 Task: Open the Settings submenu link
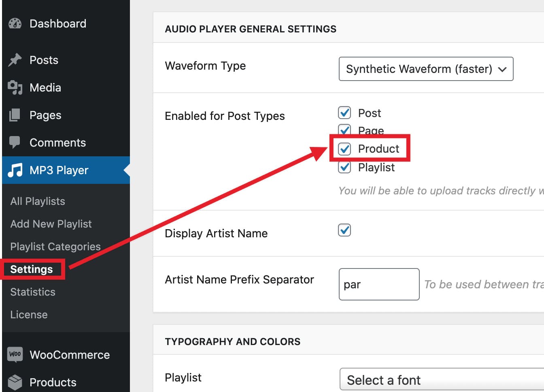click(x=32, y=269)
